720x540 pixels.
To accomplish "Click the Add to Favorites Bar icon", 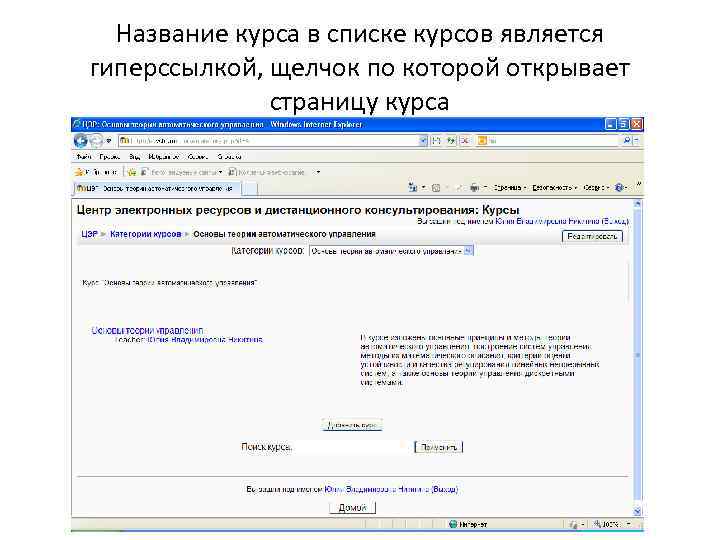I will coord(132,172).
